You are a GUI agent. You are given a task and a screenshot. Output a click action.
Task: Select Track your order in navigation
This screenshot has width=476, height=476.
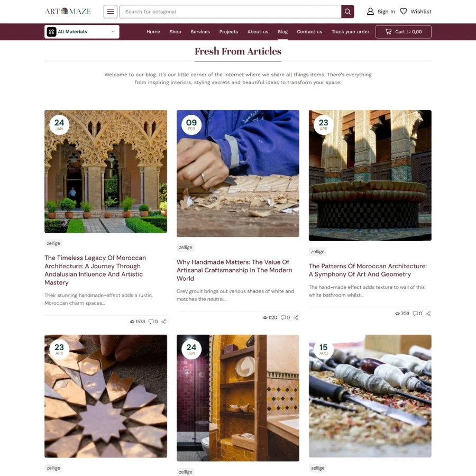coord(350,32)
